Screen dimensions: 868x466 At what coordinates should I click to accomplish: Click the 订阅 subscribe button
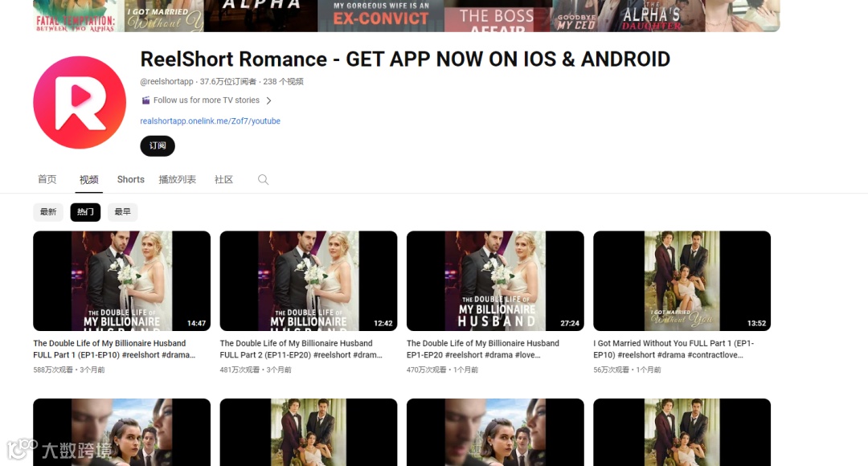coord(158,145)
